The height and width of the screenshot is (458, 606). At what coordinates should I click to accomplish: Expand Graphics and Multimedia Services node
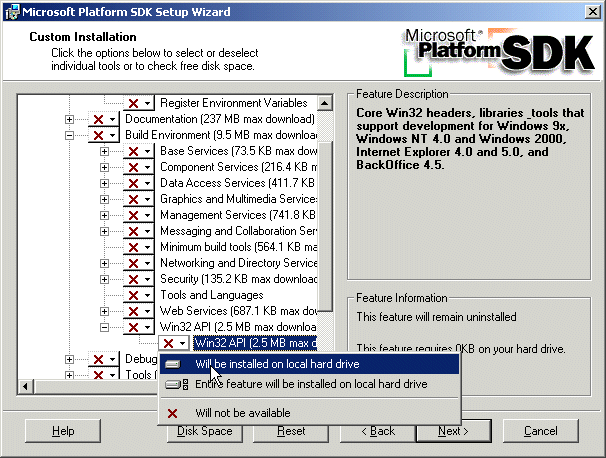[x=104, y=199]
